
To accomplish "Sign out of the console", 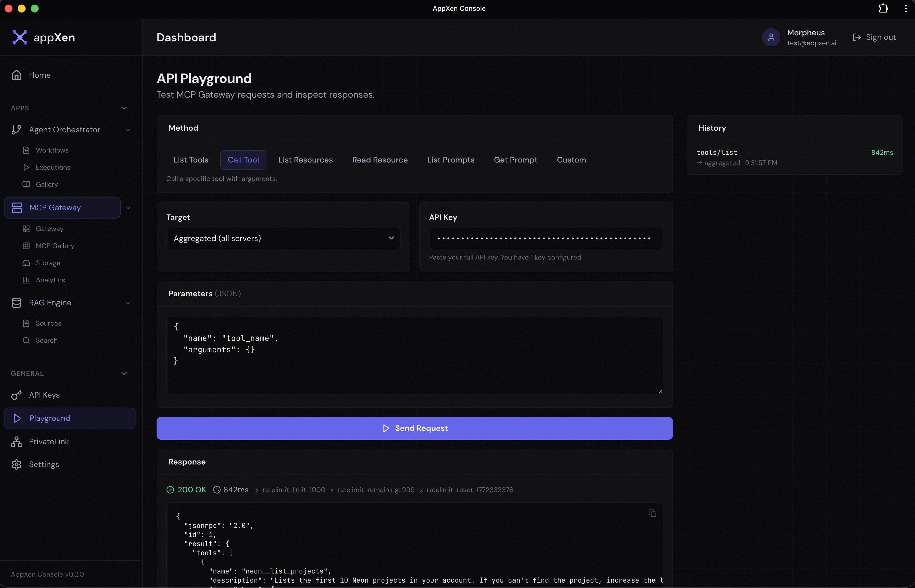I will 875,37.
